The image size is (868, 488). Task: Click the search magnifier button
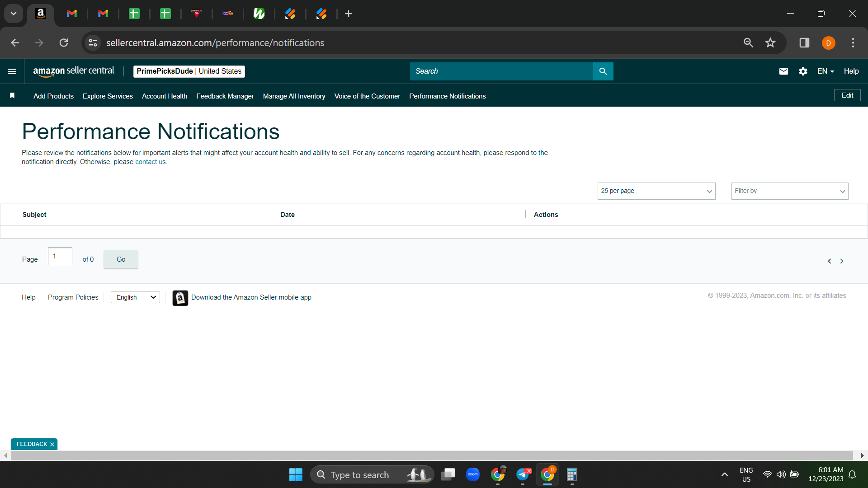[x=603, y=71]
